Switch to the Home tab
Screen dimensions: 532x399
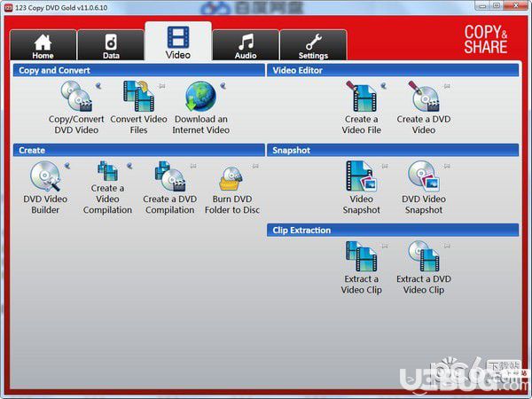coord(43,45)
